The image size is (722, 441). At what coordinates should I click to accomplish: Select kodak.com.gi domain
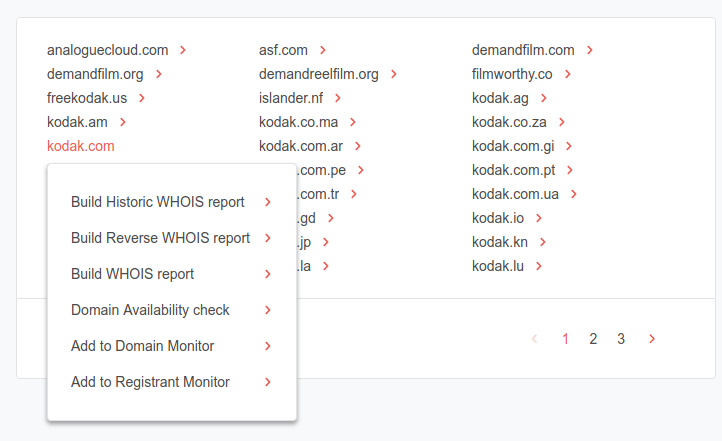[x=513, y=146]
